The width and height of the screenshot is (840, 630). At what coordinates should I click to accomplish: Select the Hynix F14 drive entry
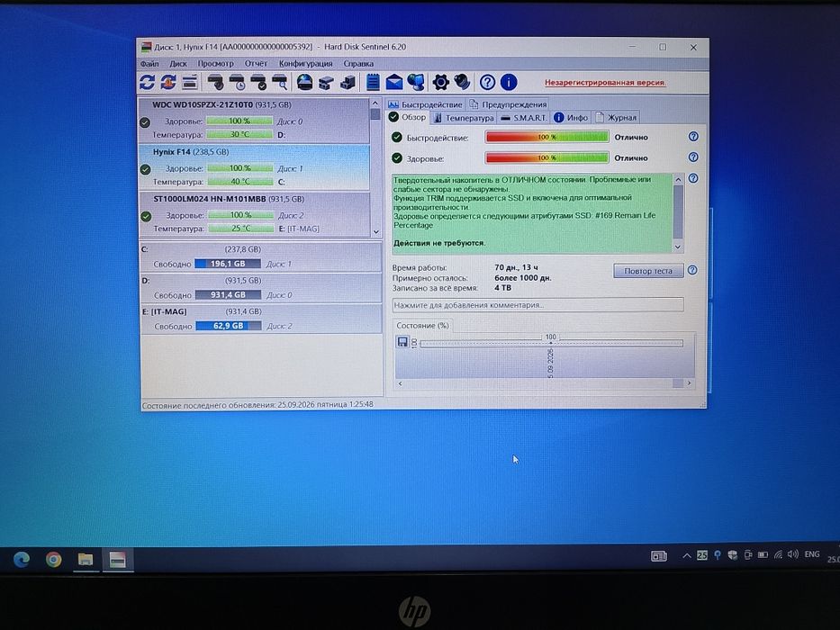pos(254,167)
